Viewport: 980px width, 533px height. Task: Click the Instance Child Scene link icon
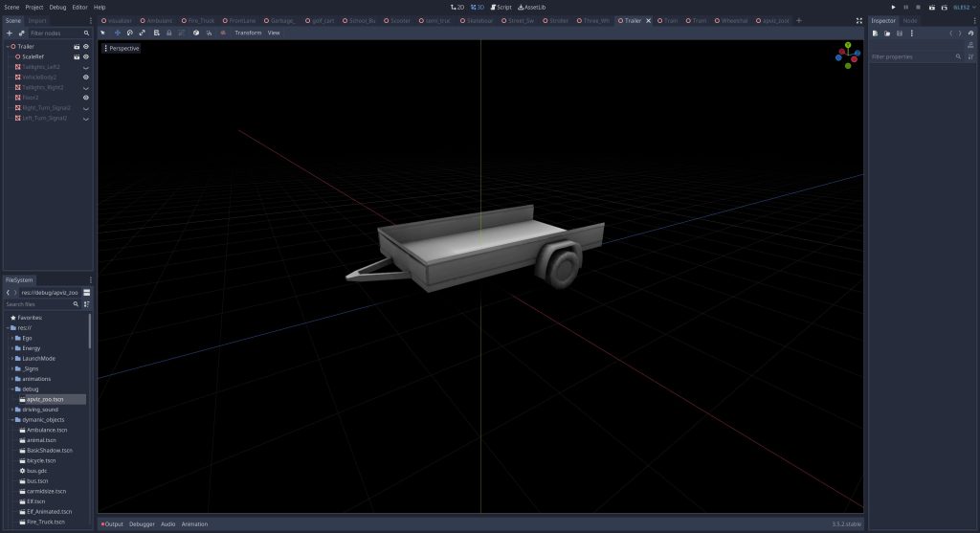point(21,33)
